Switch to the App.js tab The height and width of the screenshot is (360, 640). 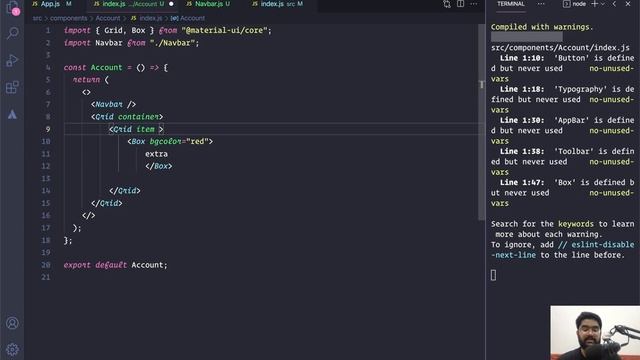(52, 4)
